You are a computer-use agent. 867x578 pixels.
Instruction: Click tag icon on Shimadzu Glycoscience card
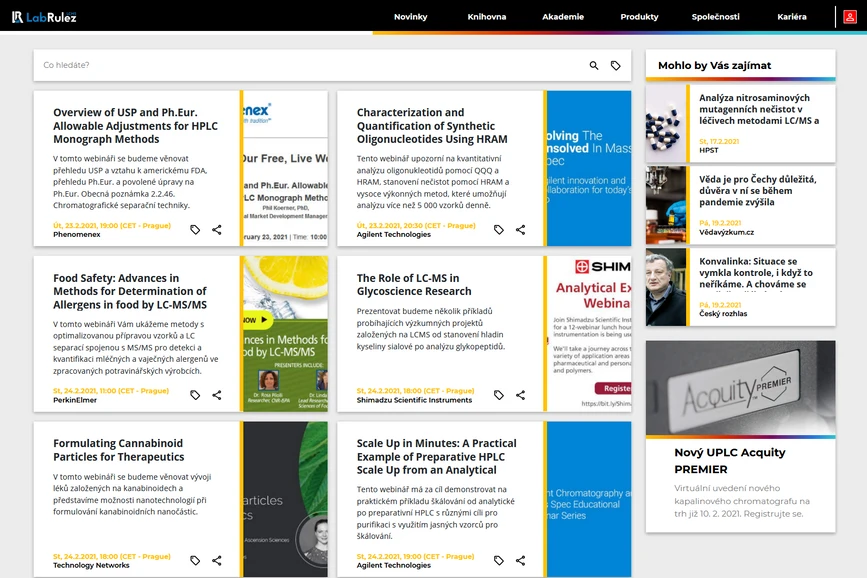(x=499, y=395)
